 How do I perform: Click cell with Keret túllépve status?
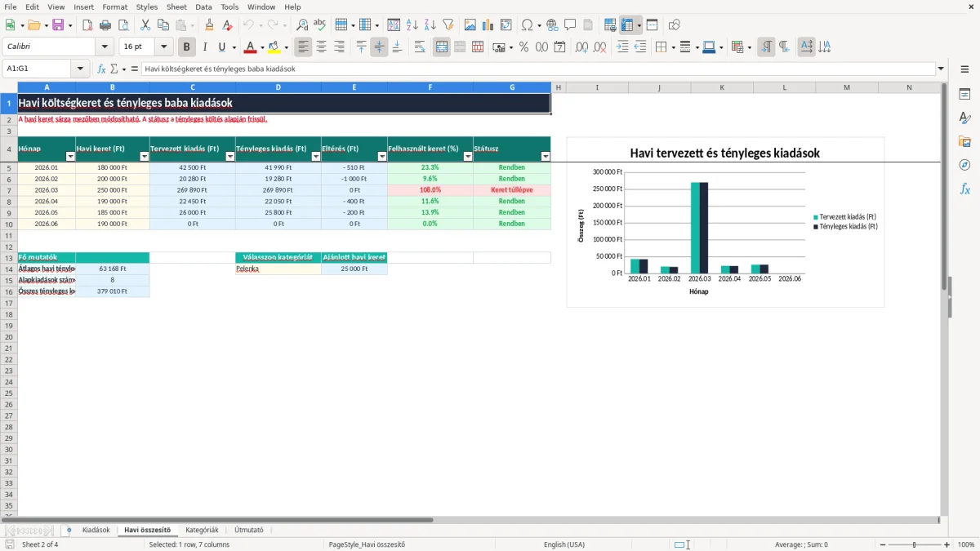(x=511, y=189)
